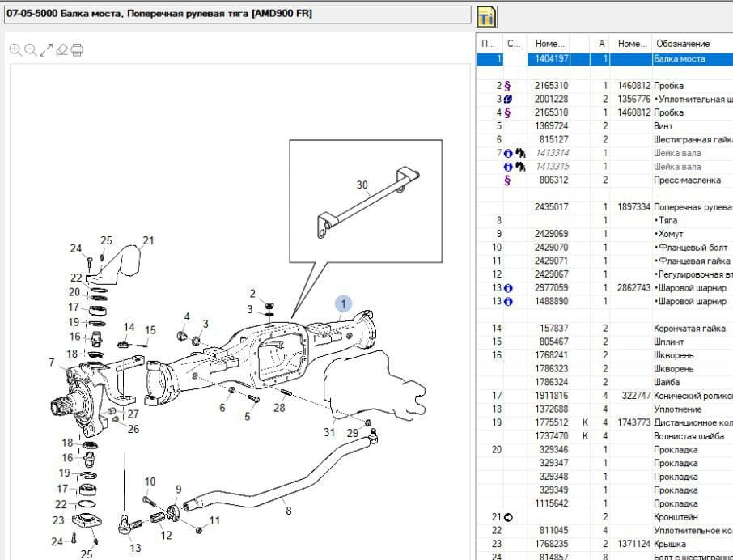Print the diagram using the printer icon
Viewport: 733px width, 560px height.
(77, 50)
